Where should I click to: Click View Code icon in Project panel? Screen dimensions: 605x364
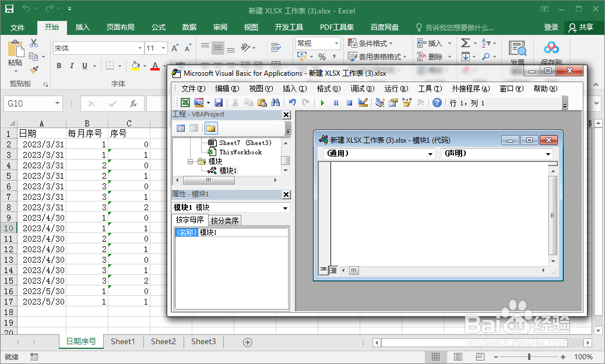[181, 128]
